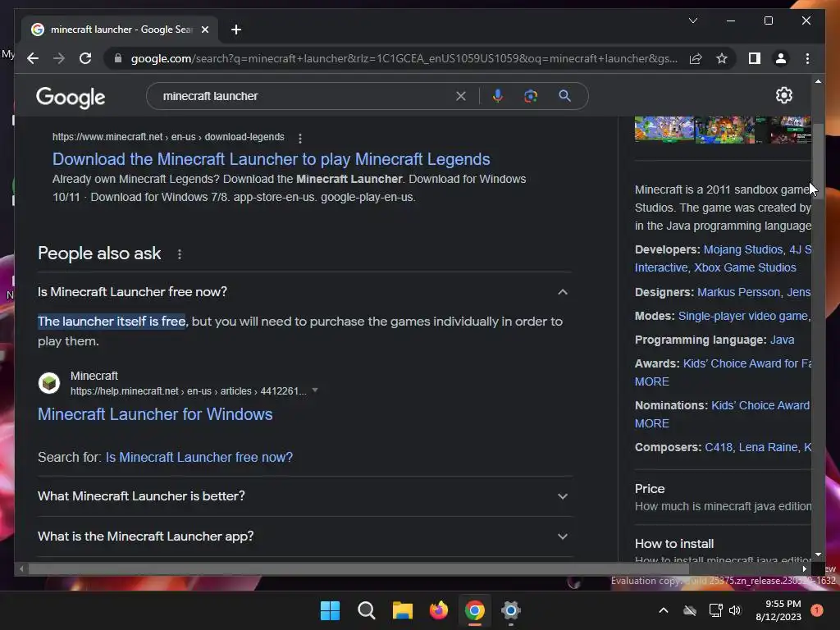Open the Markus Persson designer link
The width and height of the screenshot is (840, 630).
(x=739, y=292)
